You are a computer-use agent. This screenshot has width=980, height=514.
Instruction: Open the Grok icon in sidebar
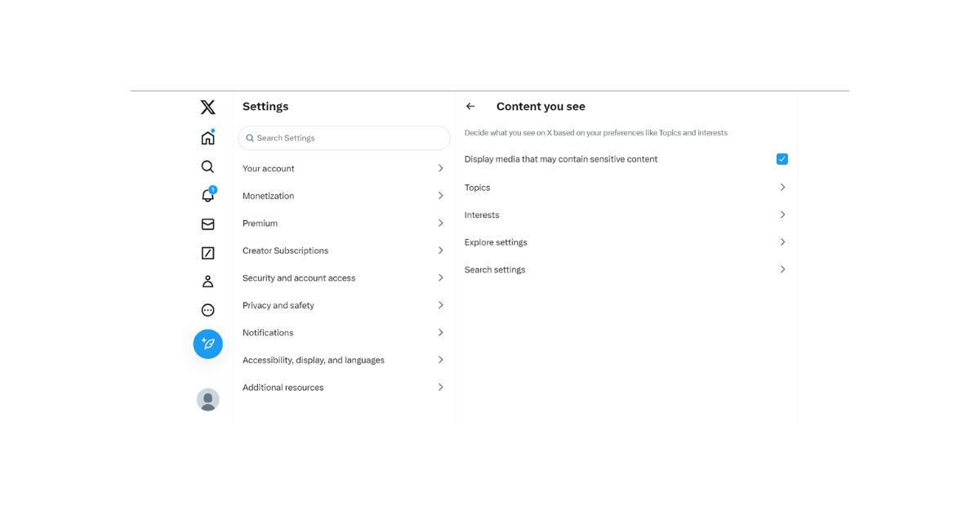tap(207, 253)
